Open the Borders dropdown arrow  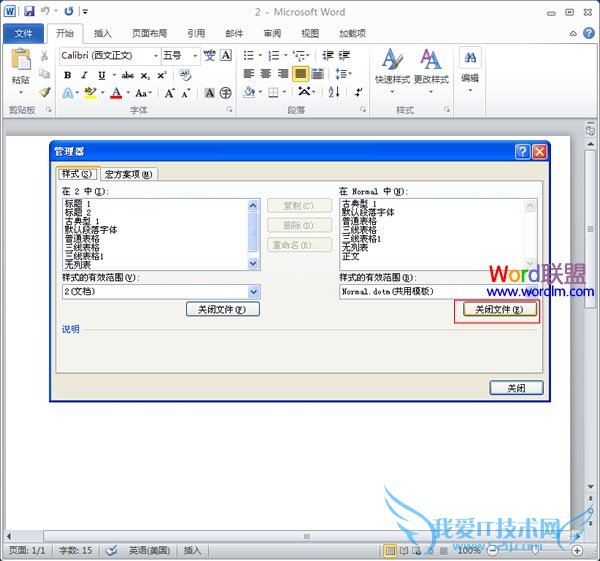coord(284,92)
